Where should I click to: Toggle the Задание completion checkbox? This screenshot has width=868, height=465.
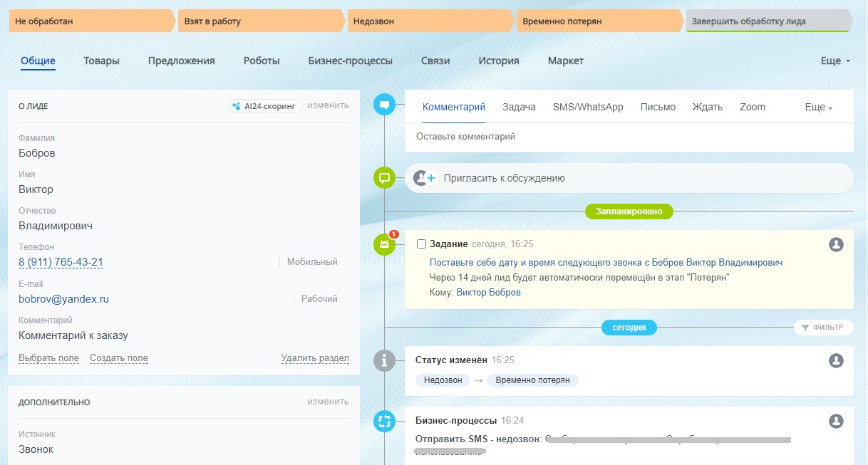pos(421,244)
